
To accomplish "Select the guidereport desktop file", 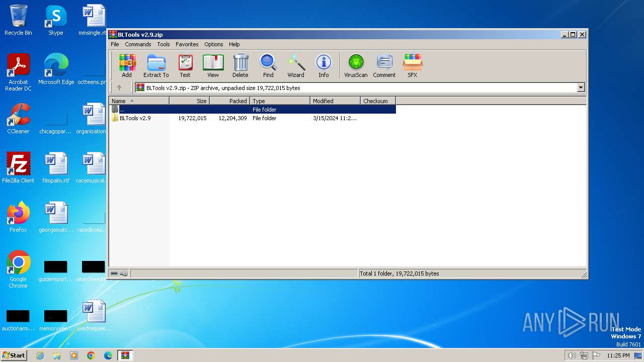I will (x=56, y=271).
